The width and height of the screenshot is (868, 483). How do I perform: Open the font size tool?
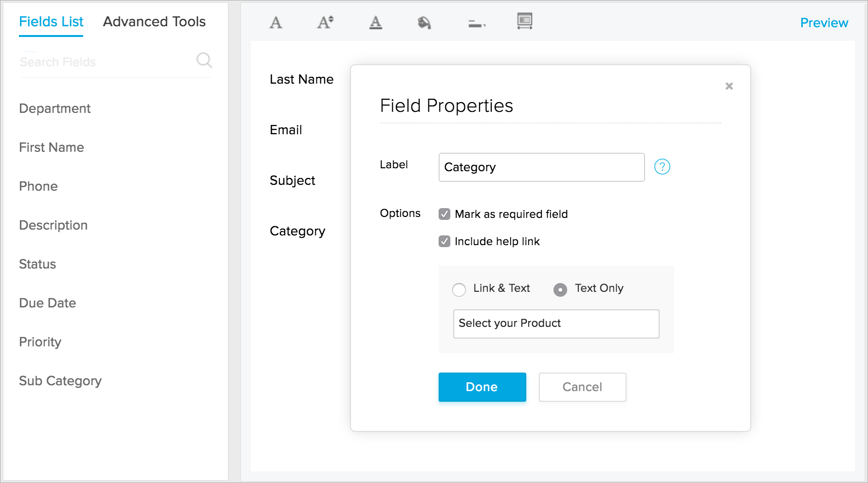(325, 22)
